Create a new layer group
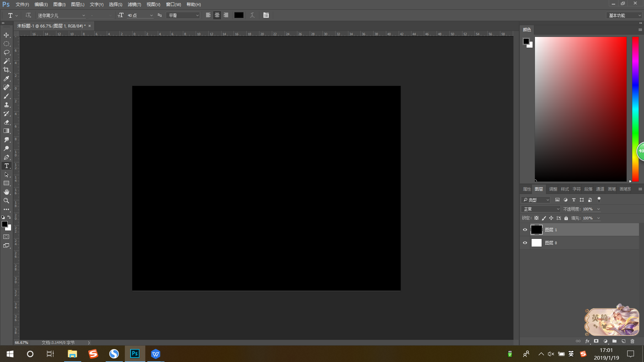Viewport: 644px width, 362px height. click(x=614, y=341)
